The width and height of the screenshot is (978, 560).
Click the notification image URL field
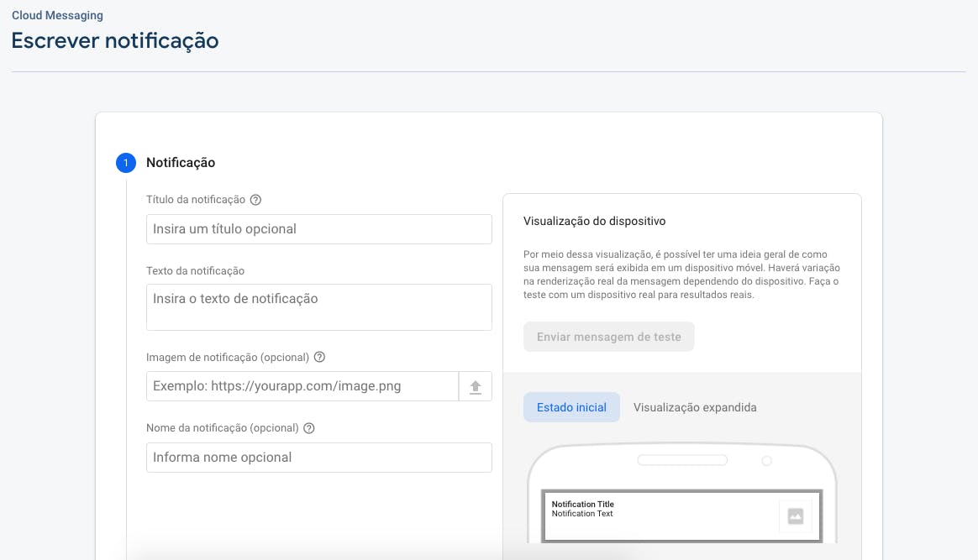click(x=302, y=386)
